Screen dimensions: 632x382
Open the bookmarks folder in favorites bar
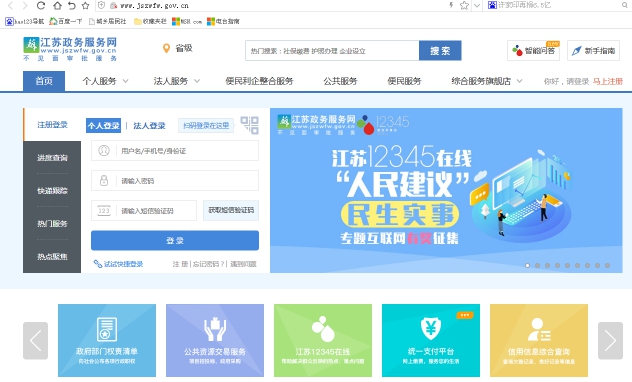click(x=150, y=21)
